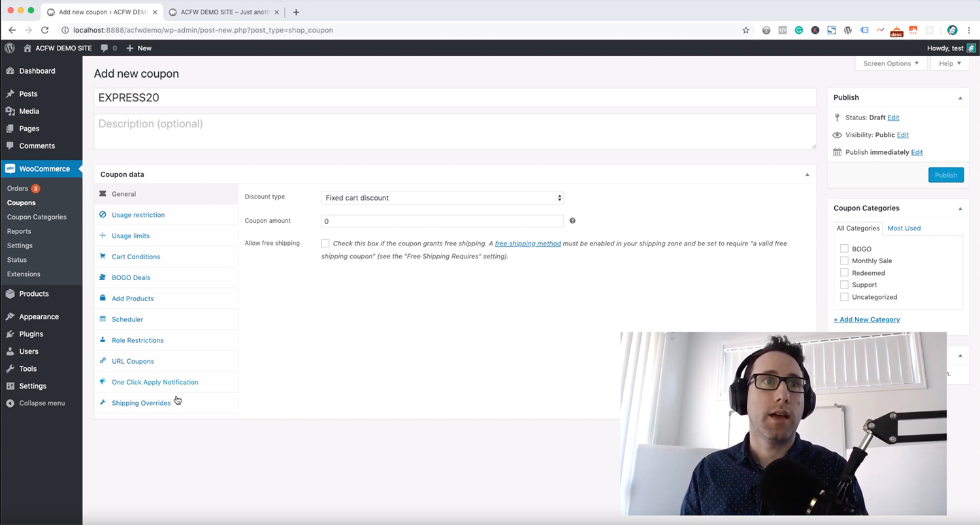Screen dimensions: 980x525
Task: Open WooCommerce Extensions page
Action: click(x=24, y=274)
